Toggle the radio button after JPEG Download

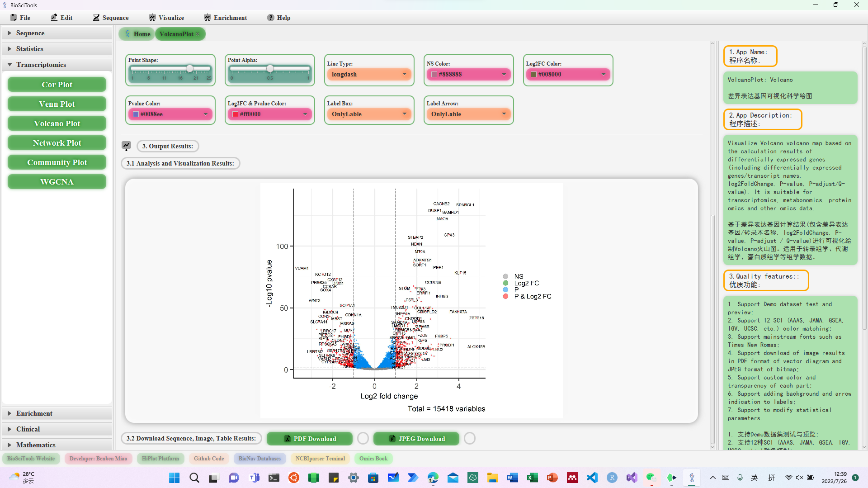470,438
